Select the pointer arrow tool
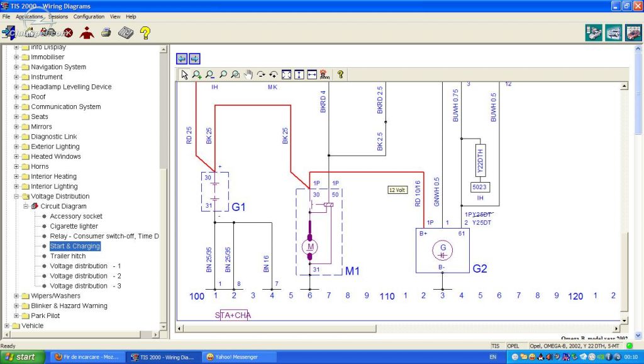The width and height of the screenshot is (644, 364). click(x=184, y=74)
